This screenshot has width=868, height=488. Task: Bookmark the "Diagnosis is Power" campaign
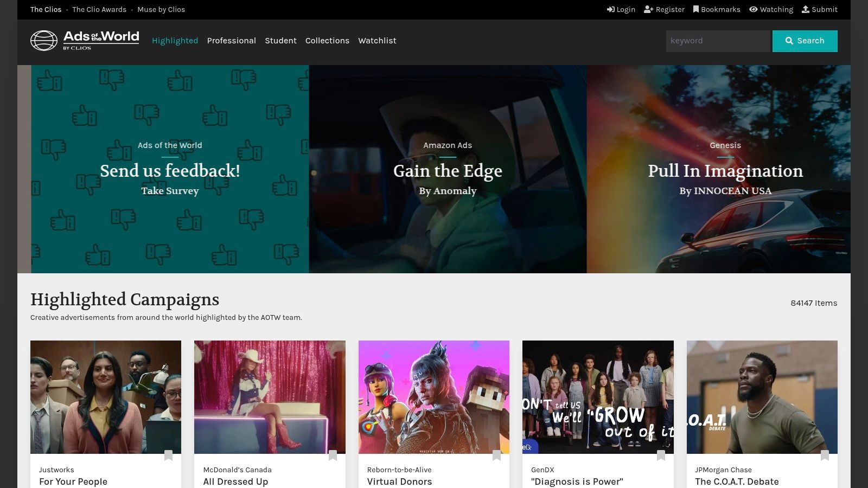tap(661, 455)
